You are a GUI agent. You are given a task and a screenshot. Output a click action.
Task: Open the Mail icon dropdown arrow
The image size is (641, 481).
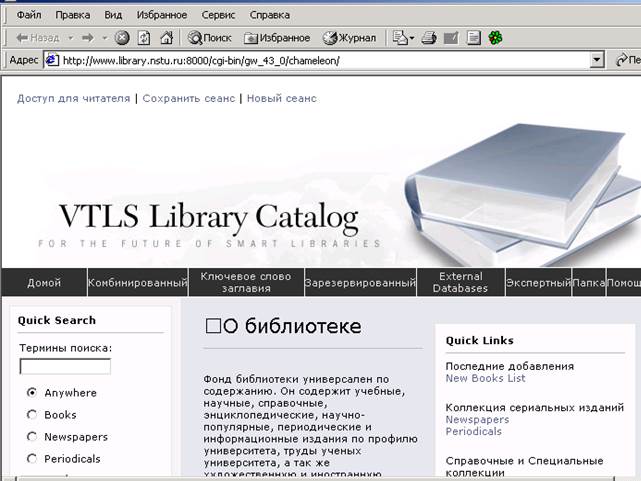(x=410, y=38)
